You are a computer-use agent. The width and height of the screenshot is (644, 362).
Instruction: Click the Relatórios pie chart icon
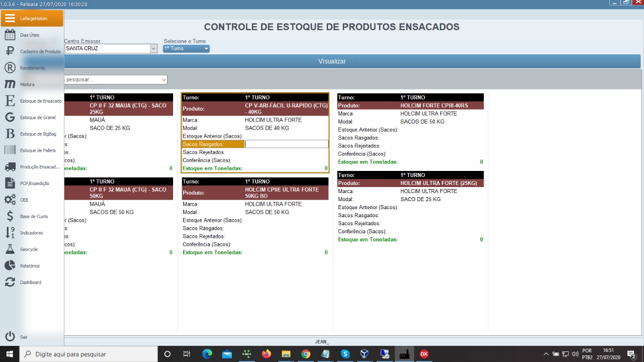click(x=10, y=266)
